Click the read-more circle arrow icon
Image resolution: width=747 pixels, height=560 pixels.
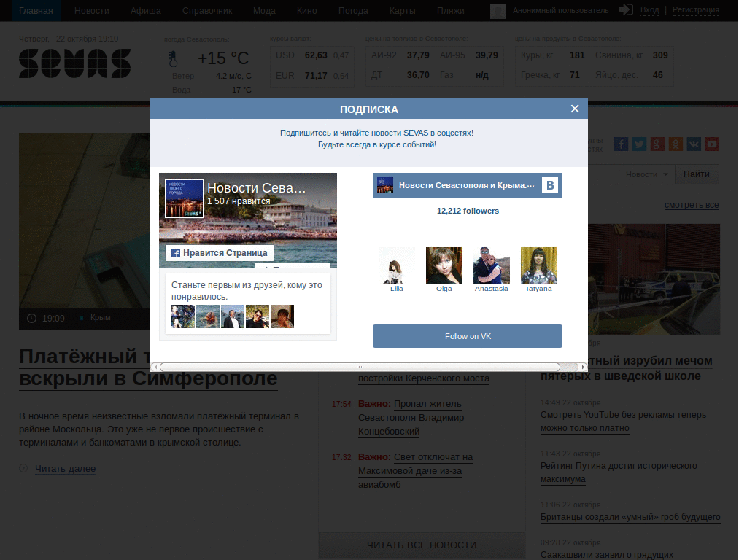click(23, 468)
